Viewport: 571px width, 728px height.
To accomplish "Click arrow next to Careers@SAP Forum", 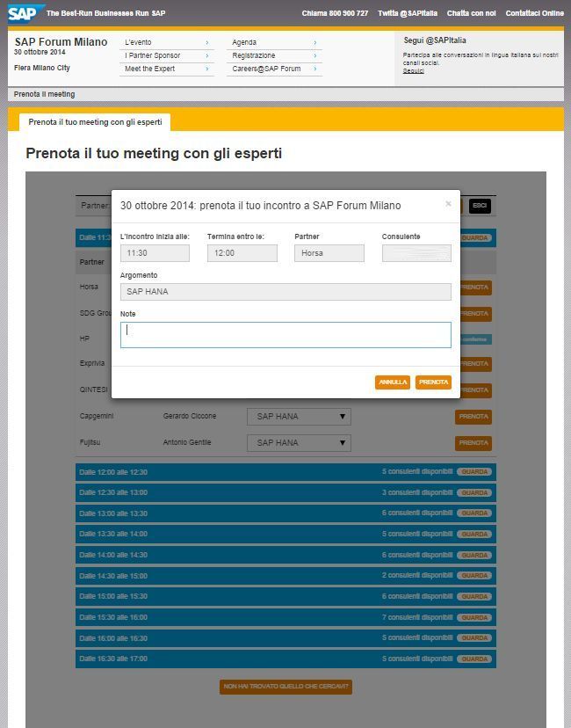I will click(315, 69).
